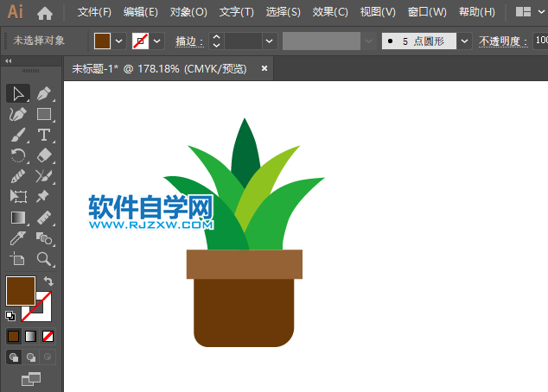Set paint mode to Gradient
Viewport: 548px width, 392px height.
(x=31, y=337)
